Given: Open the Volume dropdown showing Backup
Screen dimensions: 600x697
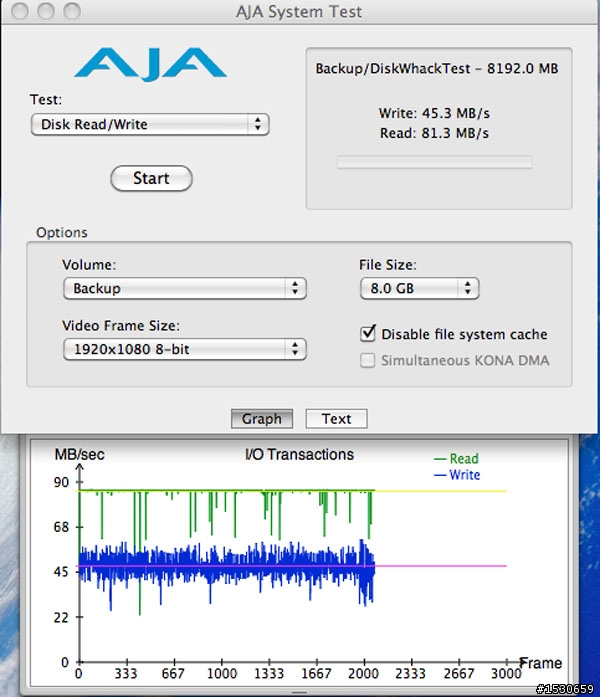Looking at the screenshot, I should click(x=185, y=288).
